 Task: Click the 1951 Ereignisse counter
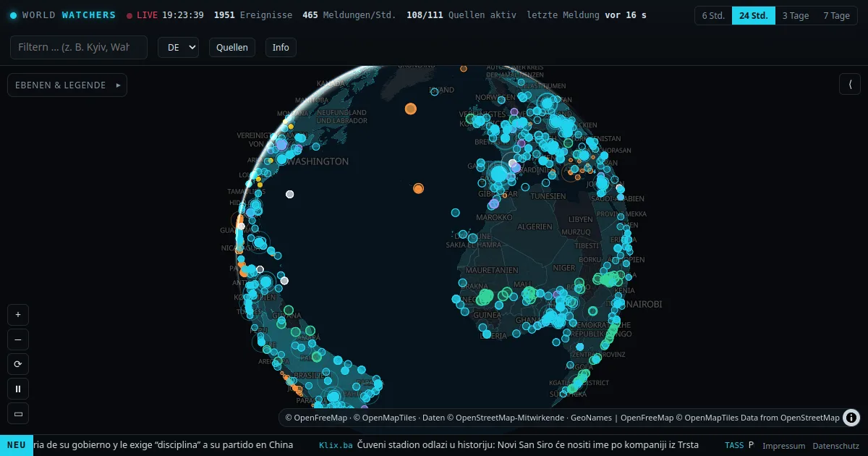point(253,15)
